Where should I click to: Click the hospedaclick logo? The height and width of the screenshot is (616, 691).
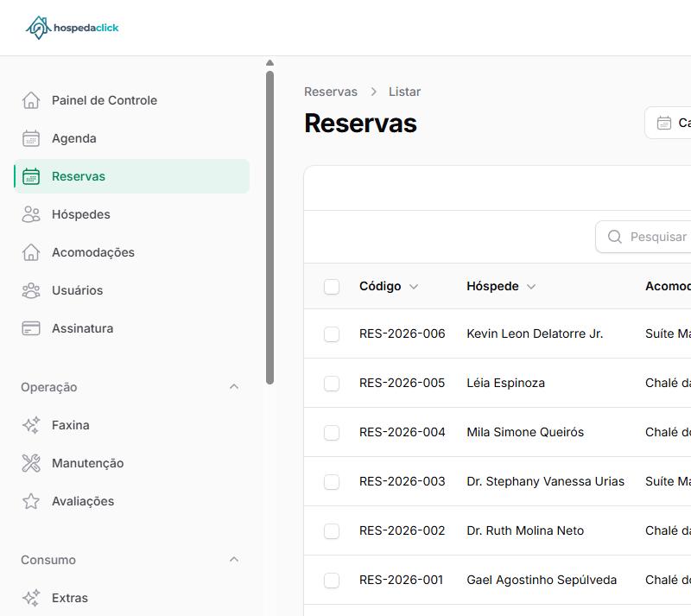tap(73, 28)
